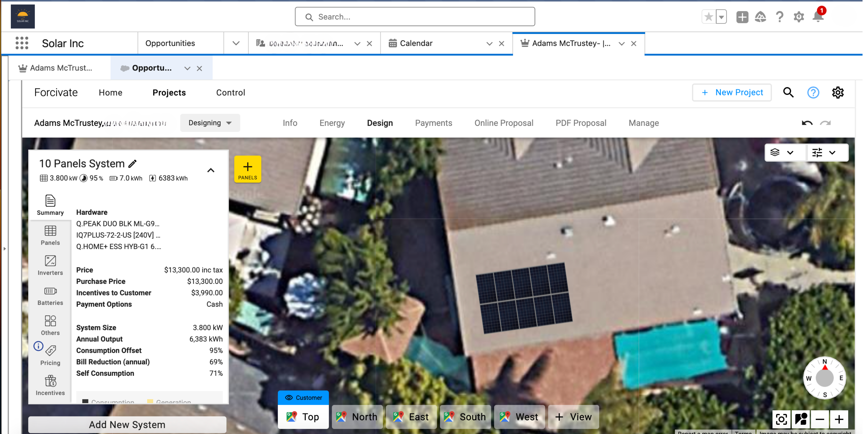Open the Forcivate settings gear

tap(838, 92)
